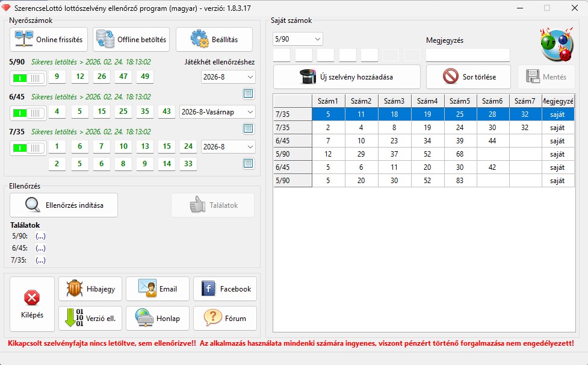Disable the 7/35 lottery switch
Screen dimensions: 588x365
point(28,148)
